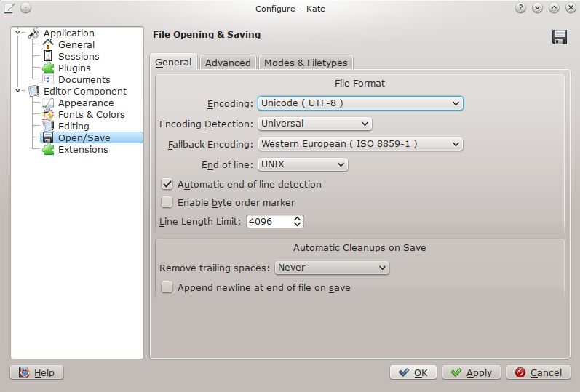
Task: Enable byte order marker checkbox
Action: coord(167,203)
